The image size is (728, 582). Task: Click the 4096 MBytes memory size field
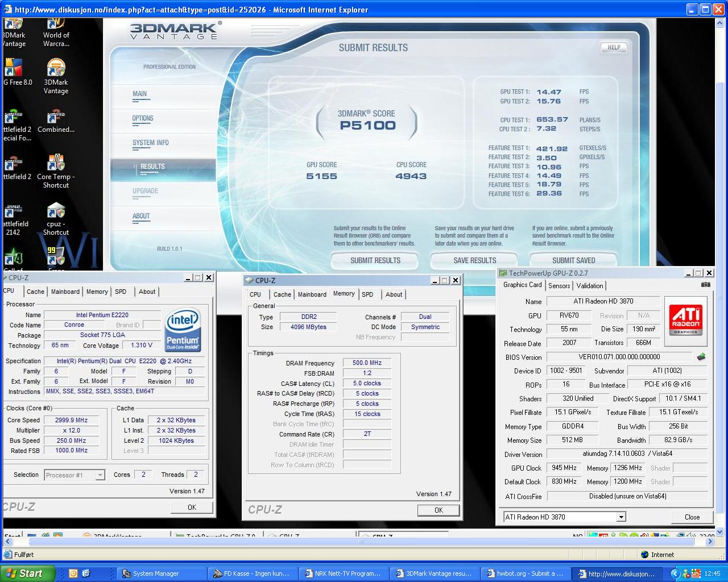(308, 327)
